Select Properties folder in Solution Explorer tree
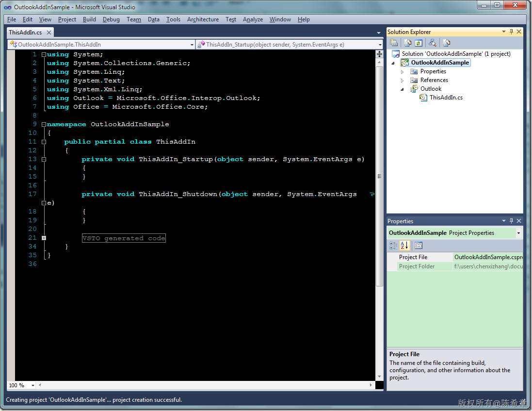 click(433, 71)
